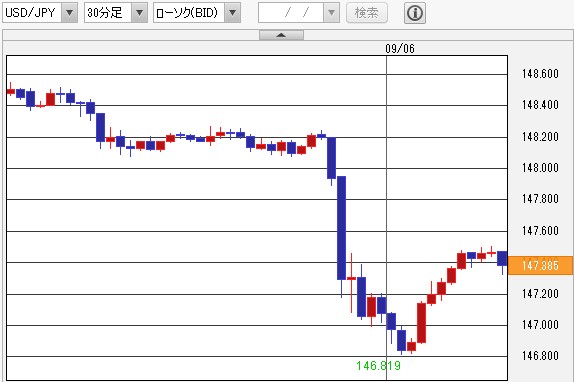Open the info icon button
574x382 pixels.
coord(414,13)
